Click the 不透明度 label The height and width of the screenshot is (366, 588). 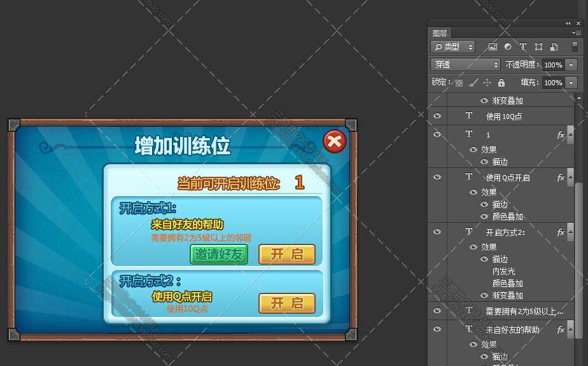pyautogui.click(x=522, y=64)
